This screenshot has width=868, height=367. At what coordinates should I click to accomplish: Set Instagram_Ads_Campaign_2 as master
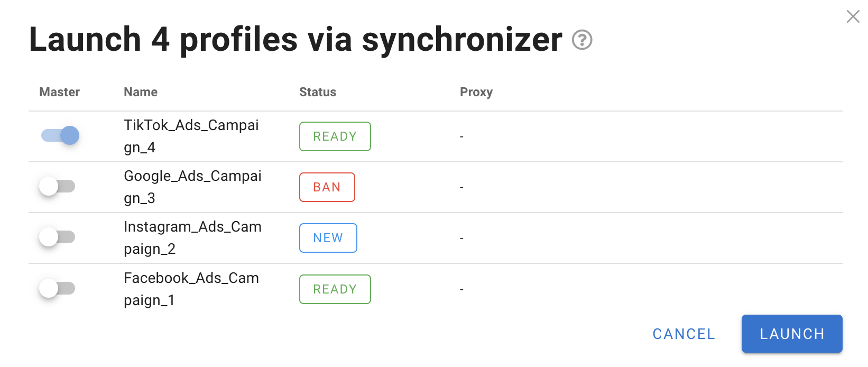[x=58, y=237]
